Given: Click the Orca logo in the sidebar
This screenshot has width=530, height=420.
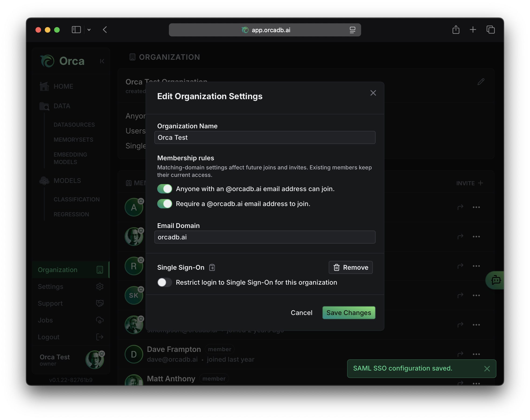Looking at the screenshot, I should (47, 61).
